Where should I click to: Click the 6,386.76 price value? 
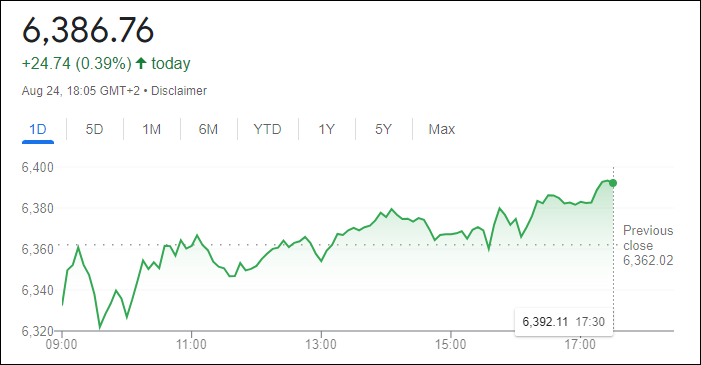[x=88, y=30]
